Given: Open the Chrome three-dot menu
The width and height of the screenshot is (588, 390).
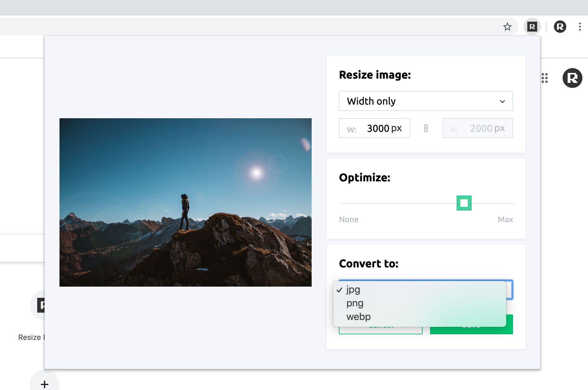Looking at the screenshot, I should [x=580, y=27].
